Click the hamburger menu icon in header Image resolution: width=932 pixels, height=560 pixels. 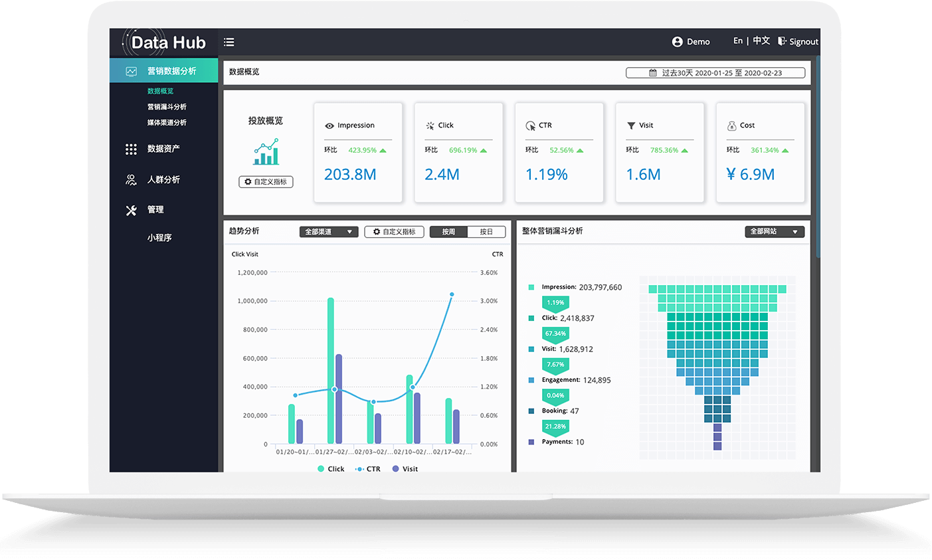point(229,42)
